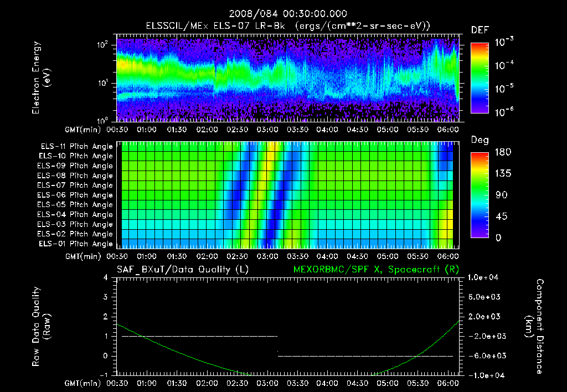Click the green 'MEXORBMC/SPF X, Spacecraft (R)' label

tap(376, 270)
